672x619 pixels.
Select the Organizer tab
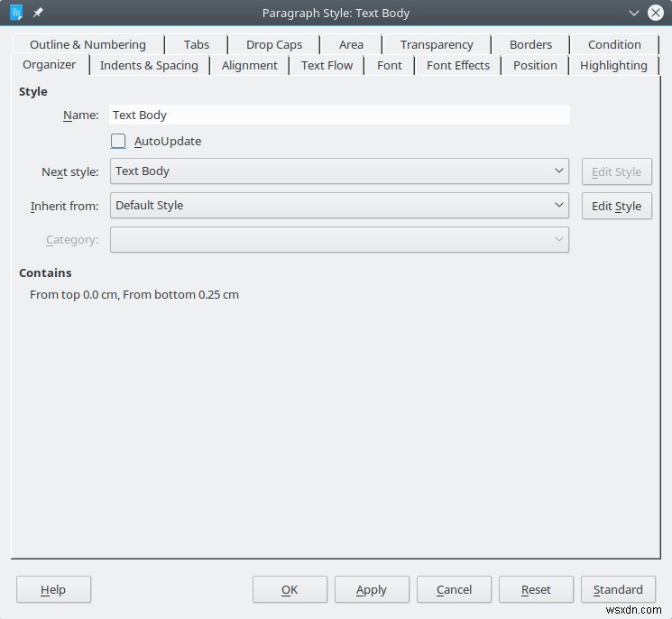pyautogui.click(x=50, y=65)
